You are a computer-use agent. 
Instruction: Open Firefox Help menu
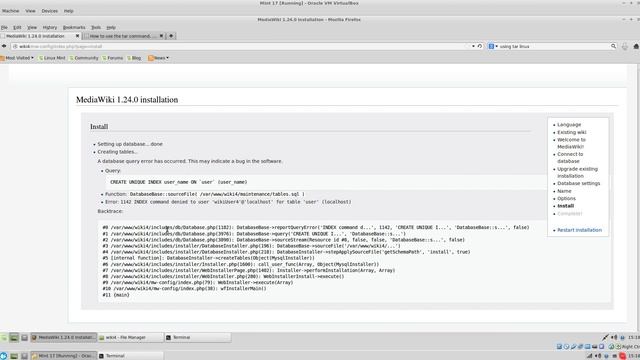(x=111, y=27)
